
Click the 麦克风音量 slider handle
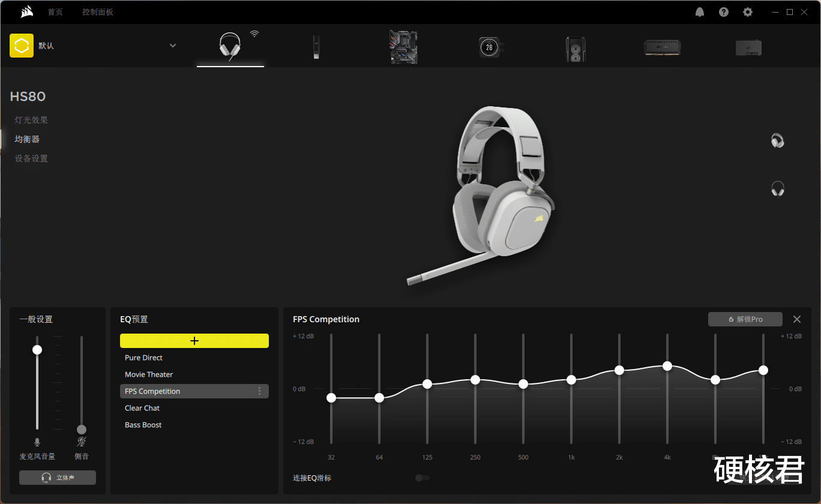[37, 350]
